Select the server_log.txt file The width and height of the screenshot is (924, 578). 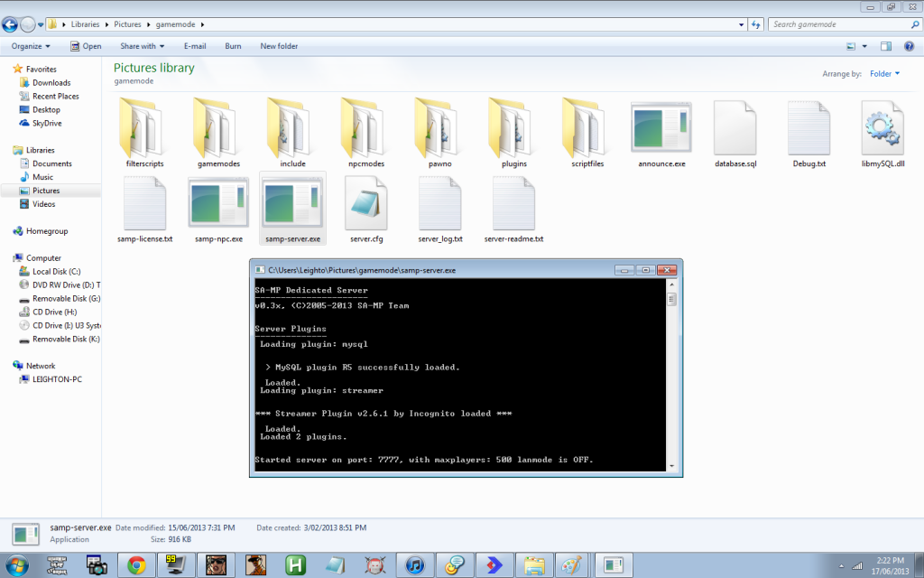click(440, 209)
